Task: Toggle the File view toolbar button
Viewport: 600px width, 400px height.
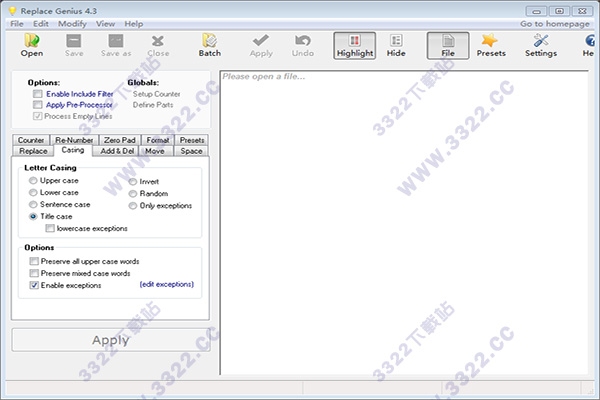Action: pyautogui.click(x=448, y=46)
